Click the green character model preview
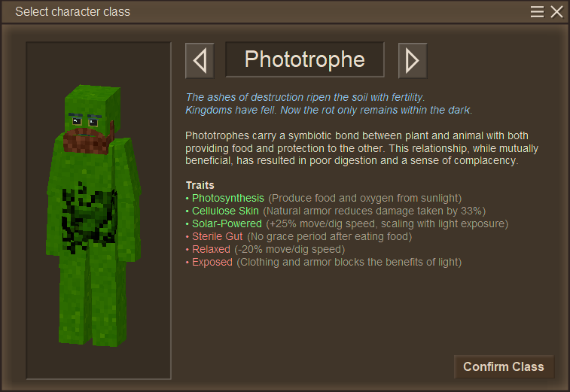The width and height of the screenshot is (570, 392). coord(94,216)
